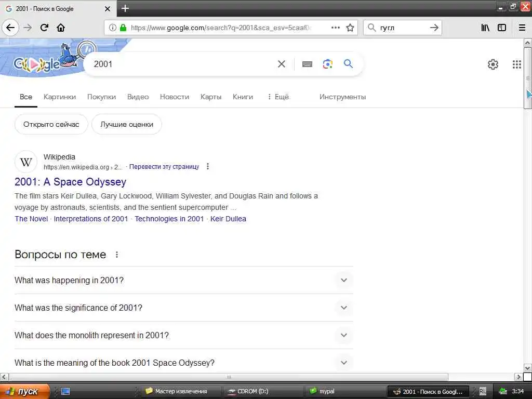Click the blue magnifier search button
Image resolution: width=532 pixels, height=399 pixels.
[x=348, y=63]
